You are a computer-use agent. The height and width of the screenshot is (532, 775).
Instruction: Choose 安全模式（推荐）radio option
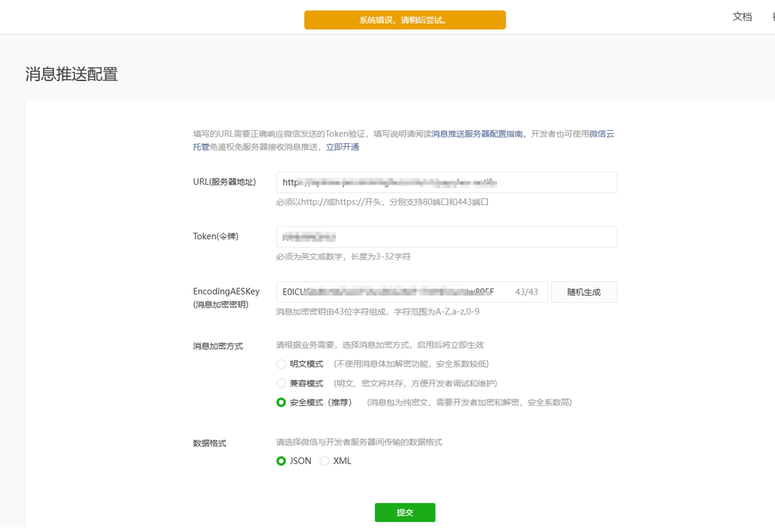pyautogui.click(x=281, y=403)
